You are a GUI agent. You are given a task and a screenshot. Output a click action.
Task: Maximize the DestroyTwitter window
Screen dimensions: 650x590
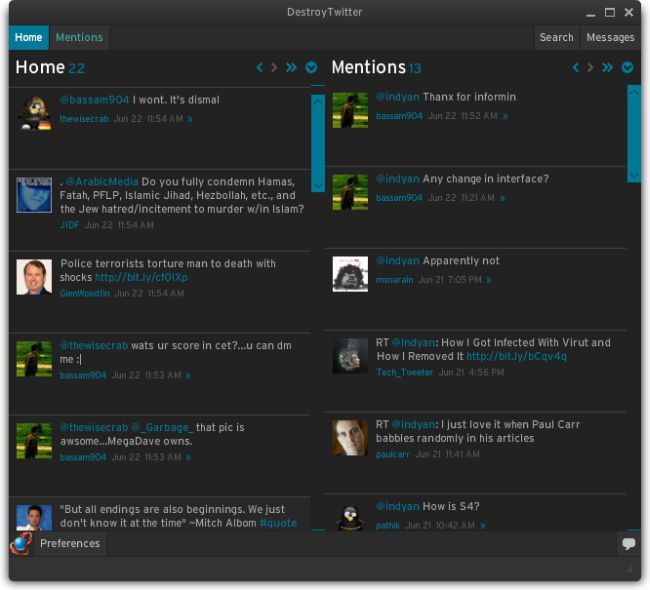pyautogui.click(x=610, y=12)
